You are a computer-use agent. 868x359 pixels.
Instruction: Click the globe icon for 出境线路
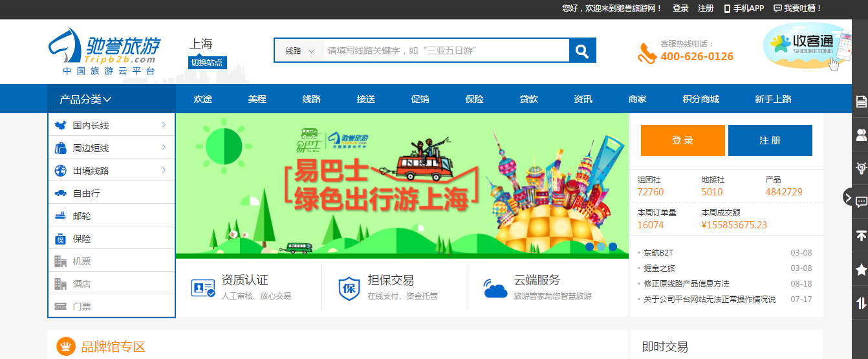tap(61, 171)
